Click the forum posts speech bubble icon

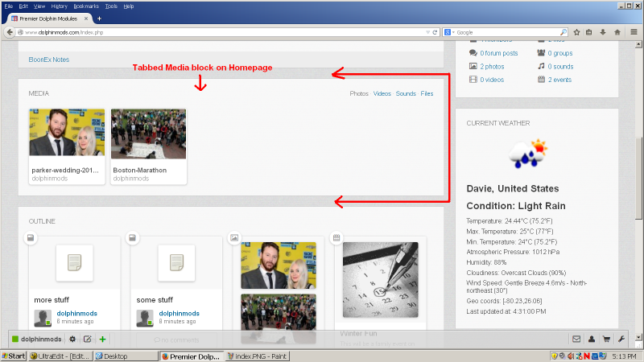click(473, 53)
